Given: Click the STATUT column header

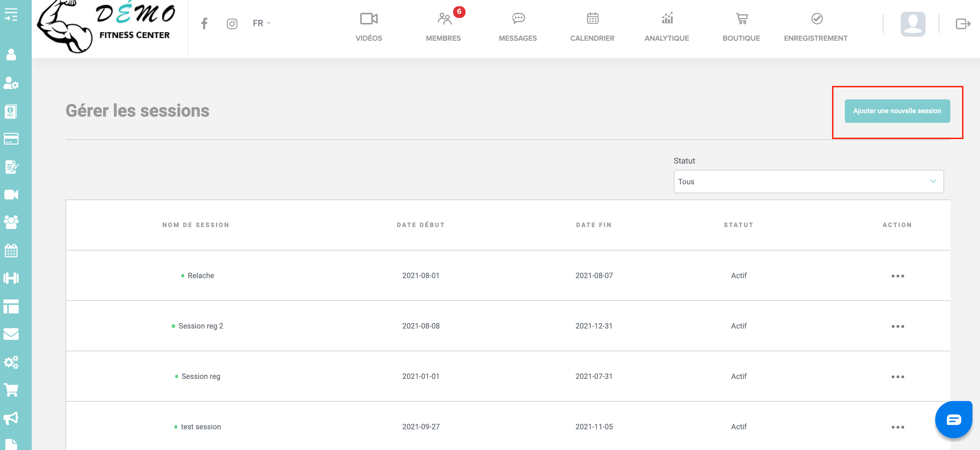Looking at the screenshot, I should coord(738,225).
